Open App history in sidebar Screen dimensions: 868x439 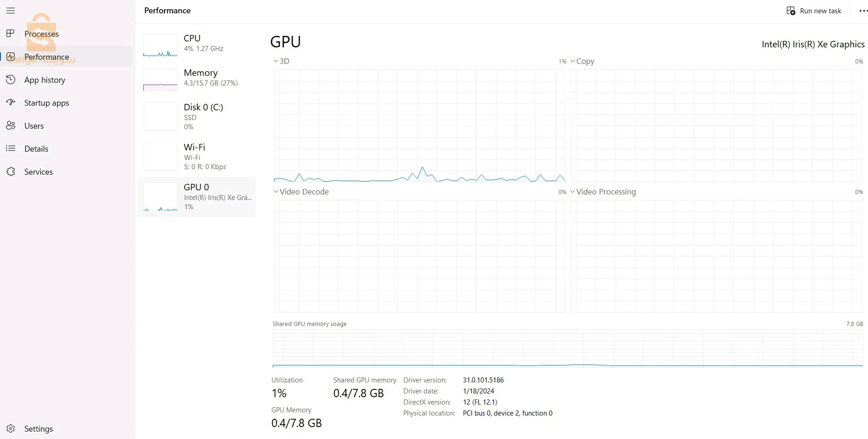pos(11,80)
